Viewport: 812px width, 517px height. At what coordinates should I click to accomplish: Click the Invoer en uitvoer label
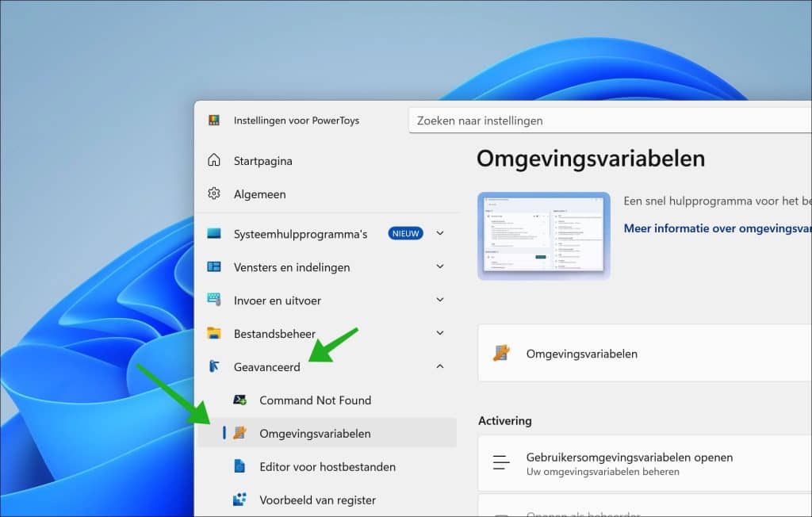pyautogui.click(x=277, y=301)
